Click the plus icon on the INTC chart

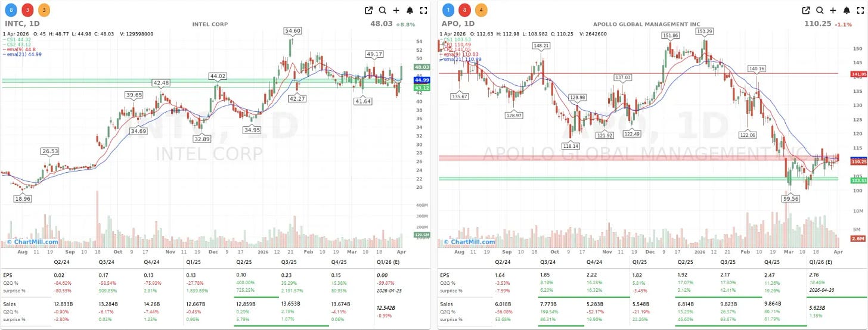click(x=396, y=10)
